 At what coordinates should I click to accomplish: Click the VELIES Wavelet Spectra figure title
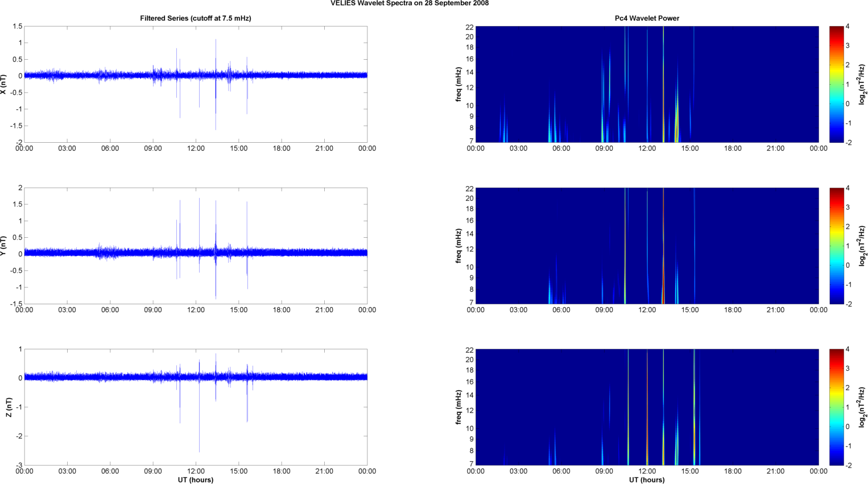[x=410, y=3]
